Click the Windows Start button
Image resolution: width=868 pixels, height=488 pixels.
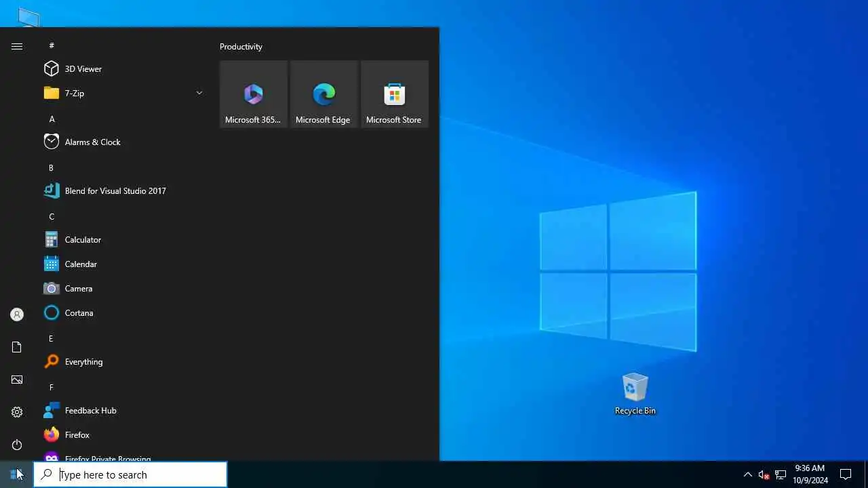click(x=16, y=474)
